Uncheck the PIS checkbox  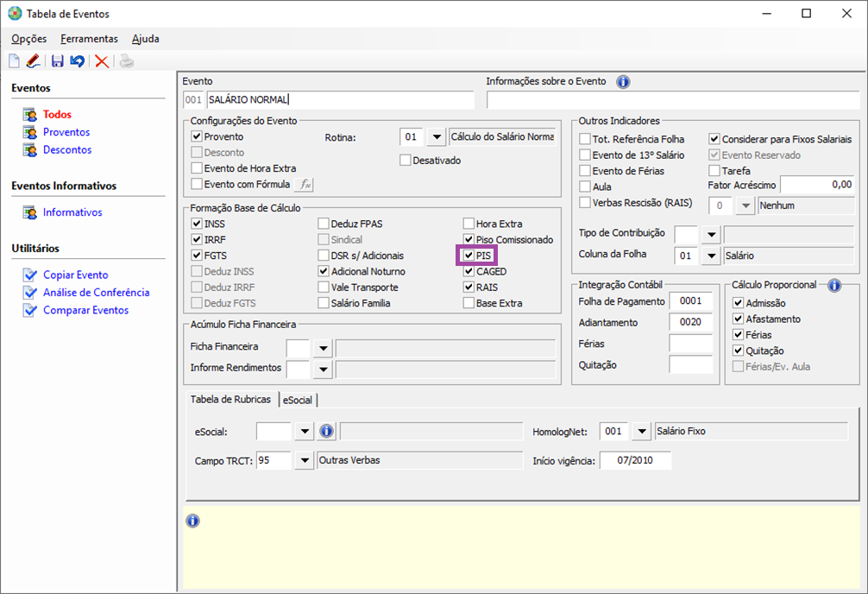pyautogui.click(x=469, y=256)
